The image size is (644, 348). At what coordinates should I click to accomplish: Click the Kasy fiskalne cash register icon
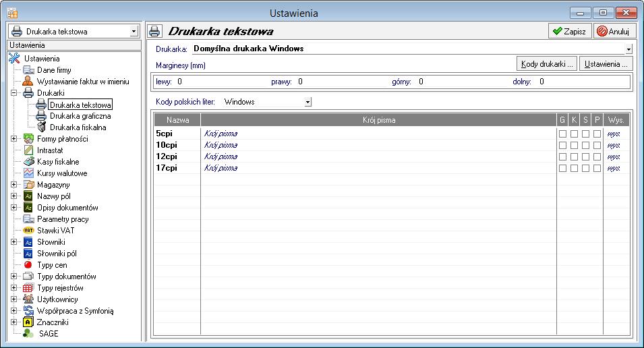[x=28, y=162]
